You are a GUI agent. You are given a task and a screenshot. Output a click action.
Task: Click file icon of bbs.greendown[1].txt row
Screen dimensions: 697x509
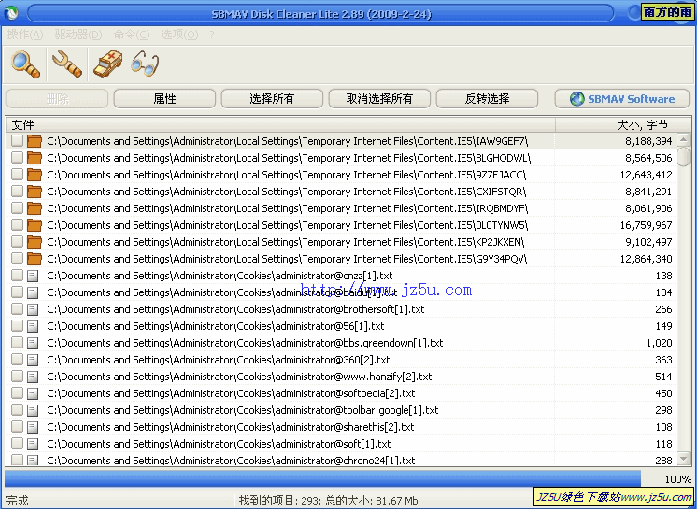32,343
